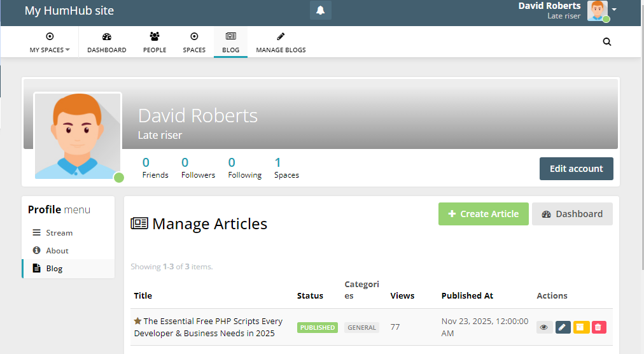This screenshot has height=354, width=644.
Task: Open Manage Blogs in navigation
Action: (281, 43)
